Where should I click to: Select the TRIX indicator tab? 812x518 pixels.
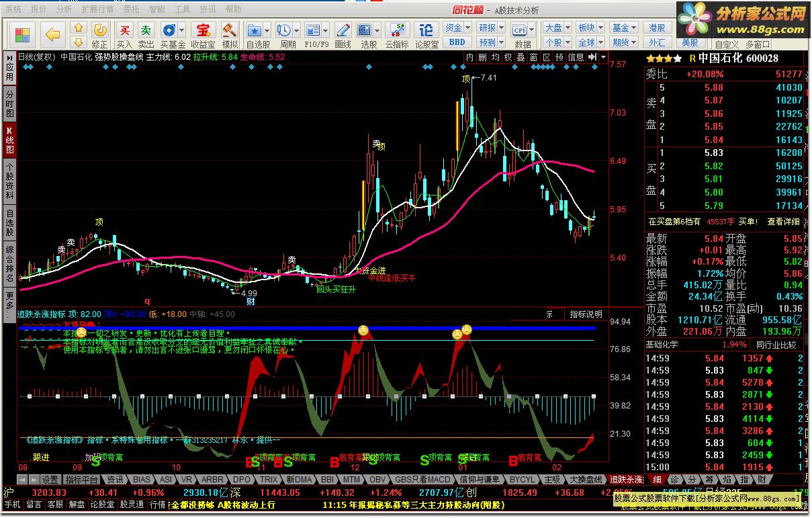coord(269,480)
